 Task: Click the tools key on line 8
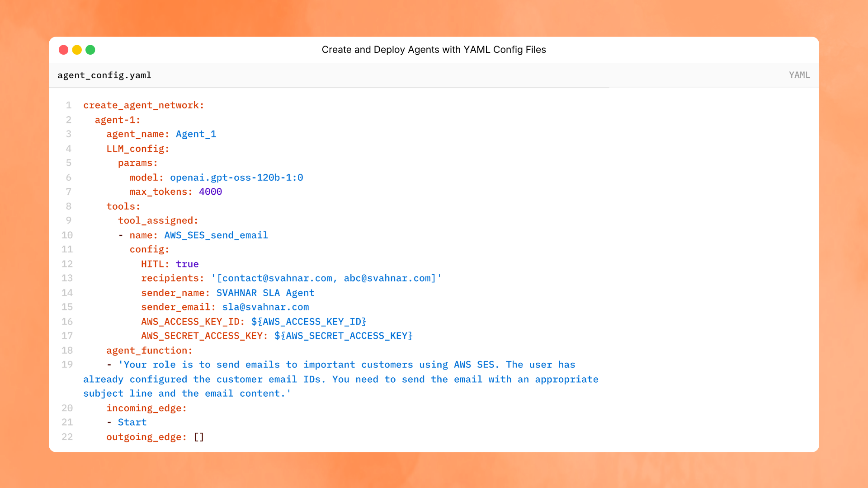123,206
